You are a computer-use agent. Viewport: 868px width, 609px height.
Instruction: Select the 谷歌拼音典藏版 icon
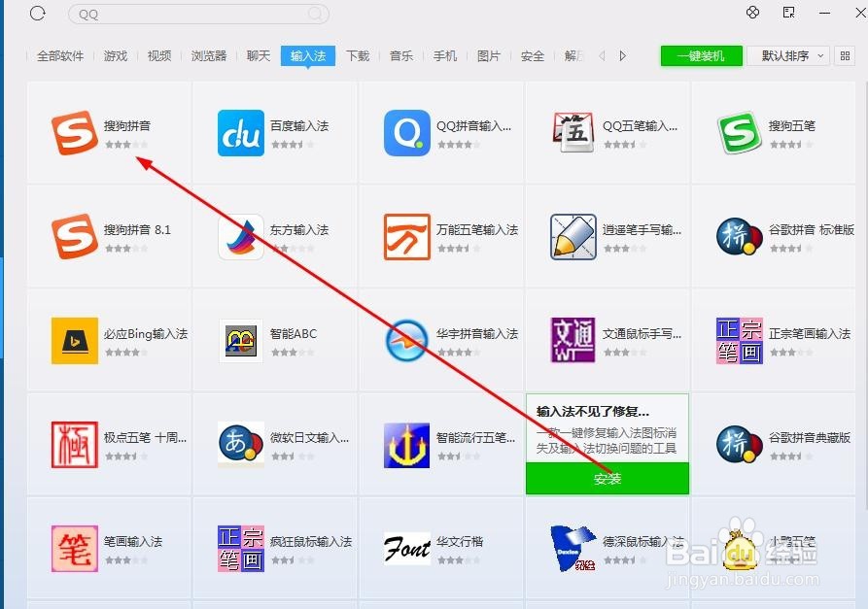(739, 444)
